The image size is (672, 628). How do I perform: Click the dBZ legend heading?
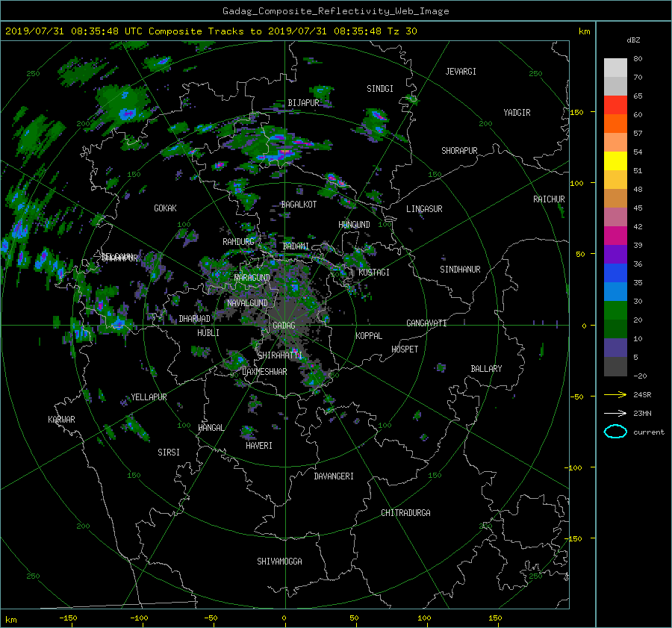[633, 40]
